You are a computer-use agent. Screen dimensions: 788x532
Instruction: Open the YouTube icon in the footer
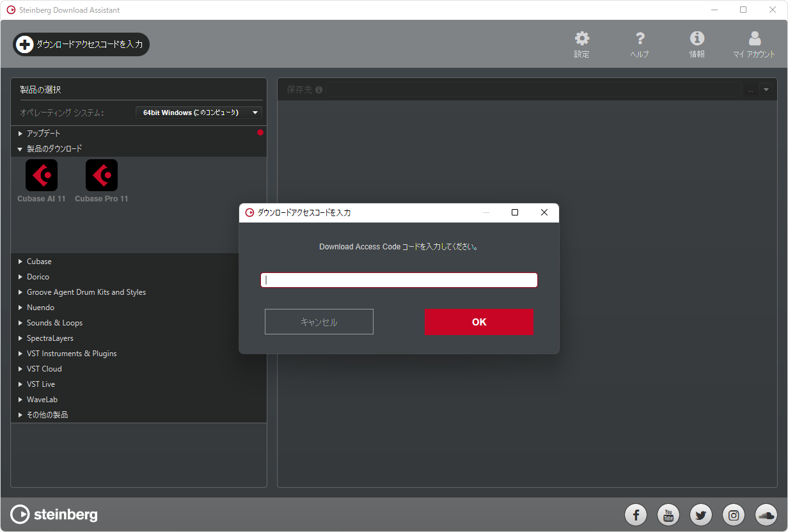(668, 515)
